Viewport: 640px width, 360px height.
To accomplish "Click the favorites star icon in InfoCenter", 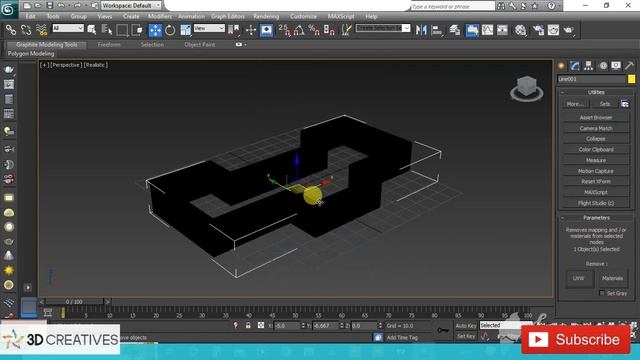I will [535, 6].
